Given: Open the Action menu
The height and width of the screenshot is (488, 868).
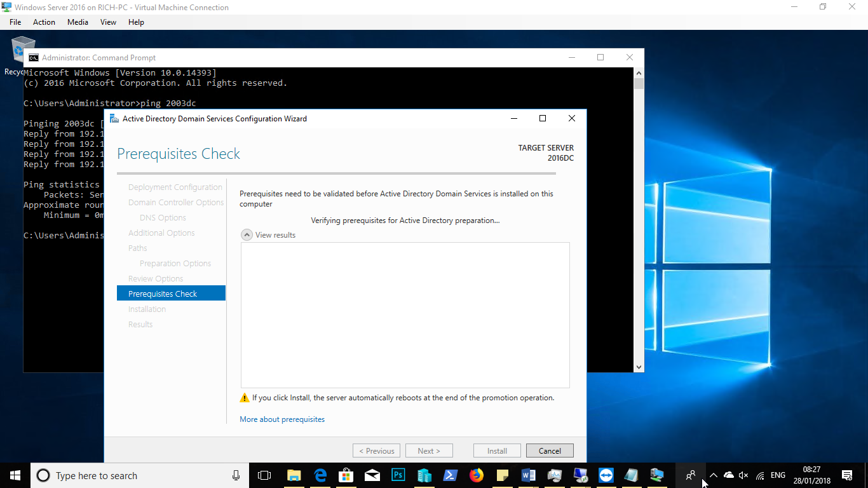Looking at the screenshot, I should click(44, 22).
